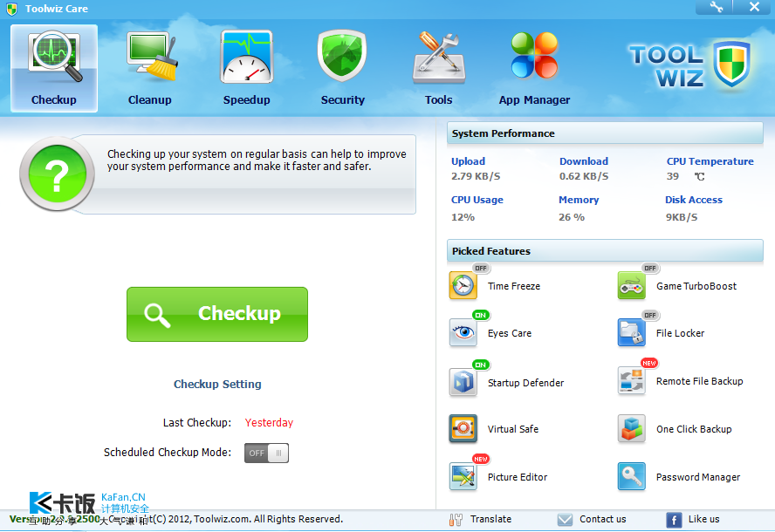Start the green Checkup button
The height and width of the screenshot is (532, 775).
[x=217, y=314]
